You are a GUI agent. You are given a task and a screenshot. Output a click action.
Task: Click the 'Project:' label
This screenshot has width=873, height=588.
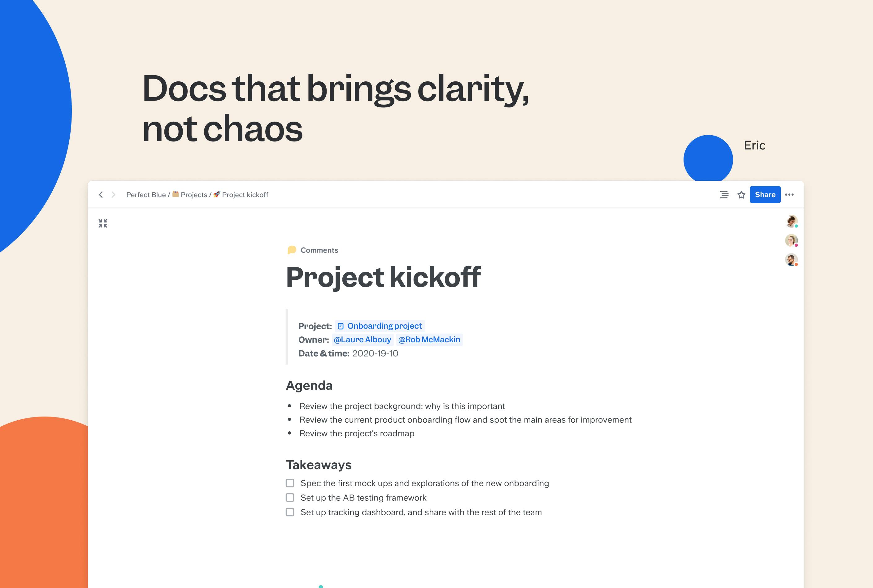(x=315, y=326)
